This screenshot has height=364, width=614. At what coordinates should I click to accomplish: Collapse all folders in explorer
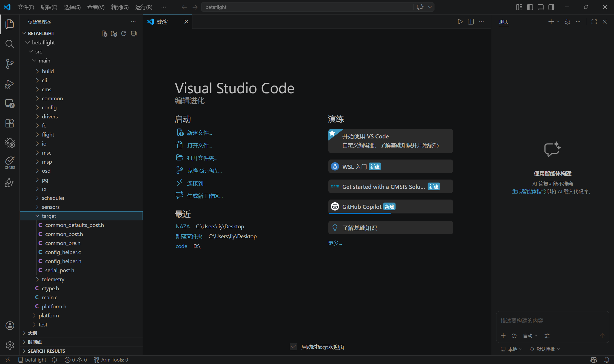coord(134,33)
